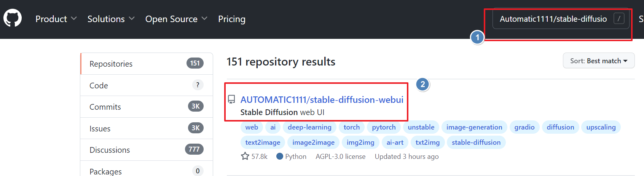Open AUTOMATIC1111/stable-diffusion-webui repository link

tap(322, 99)
